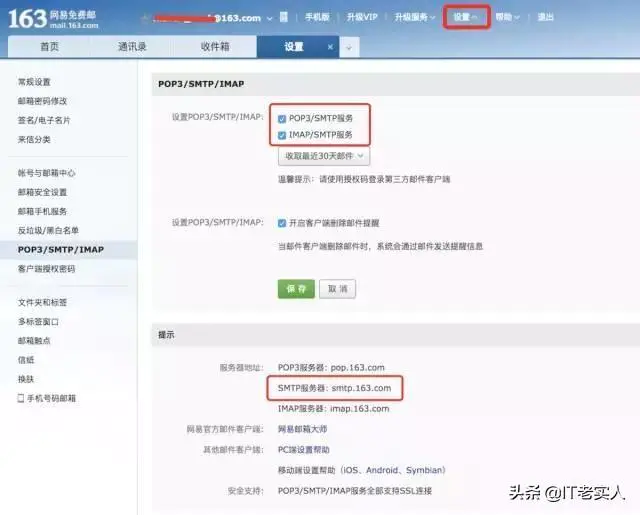This screenshot has width=640, height=515.
Task: Toggle 开启客户端删除邮件提醒 checkbox
Action: [x=282, y=223]
